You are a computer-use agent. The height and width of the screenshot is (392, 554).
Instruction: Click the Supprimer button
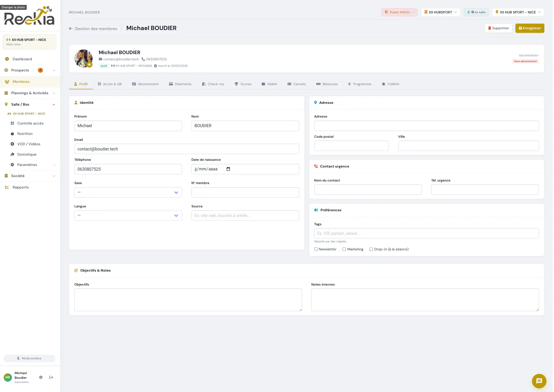498,28
